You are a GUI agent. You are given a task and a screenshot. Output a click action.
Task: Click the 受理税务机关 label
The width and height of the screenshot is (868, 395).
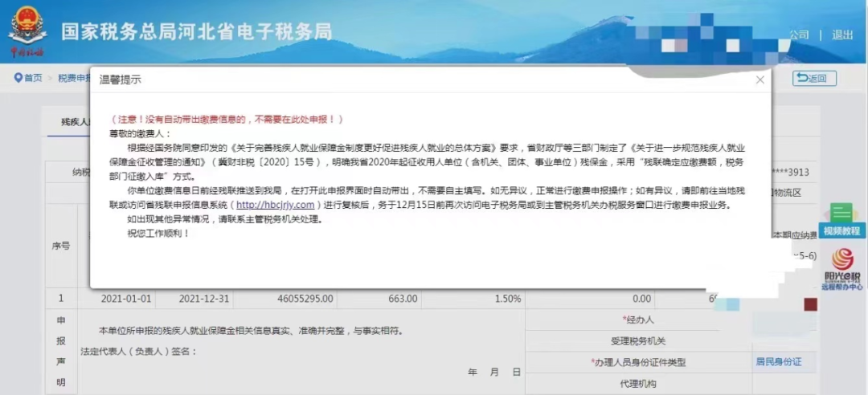pos(638,341)
